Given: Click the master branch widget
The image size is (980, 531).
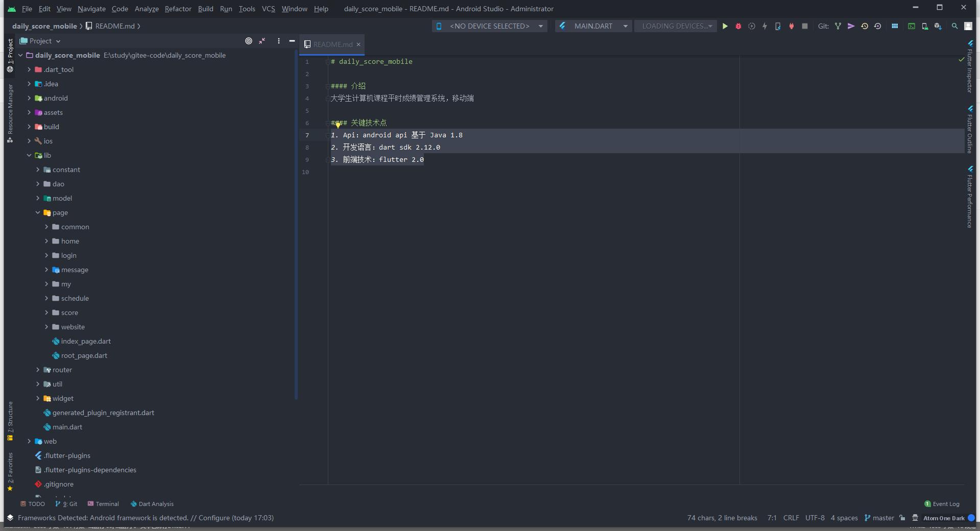Looking at the screenshot, I should pyautogui.click(x=879, y=518).
